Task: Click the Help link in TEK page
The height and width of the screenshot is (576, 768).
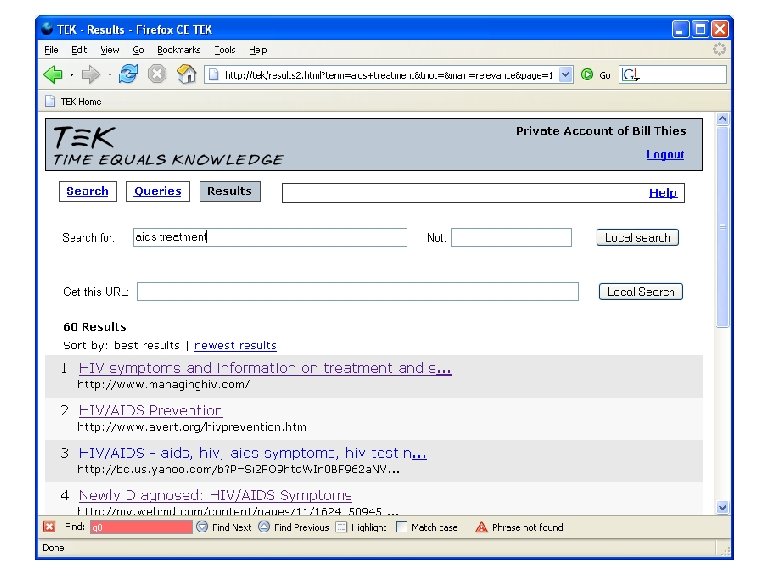Action: [x=663, y=192]
